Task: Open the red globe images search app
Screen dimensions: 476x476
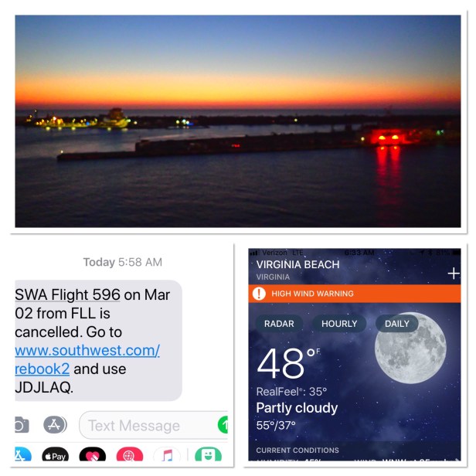Action: coord(130,454)
